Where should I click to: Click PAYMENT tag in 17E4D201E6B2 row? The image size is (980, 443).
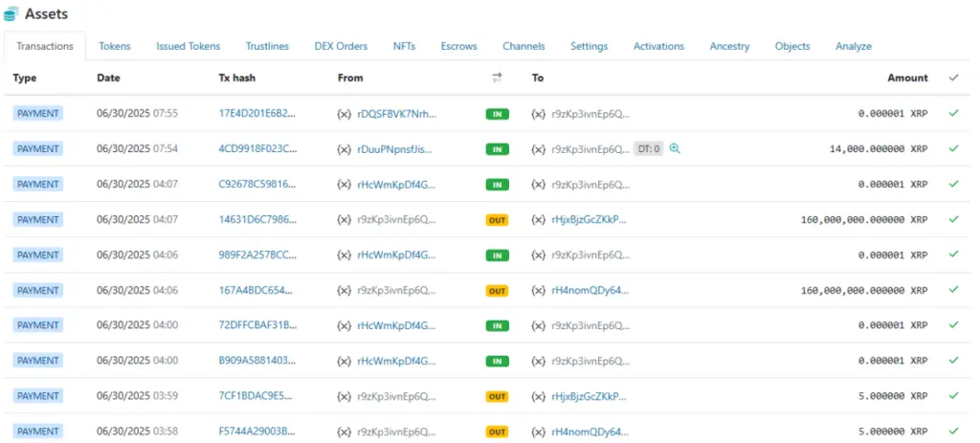click(37, 114)
